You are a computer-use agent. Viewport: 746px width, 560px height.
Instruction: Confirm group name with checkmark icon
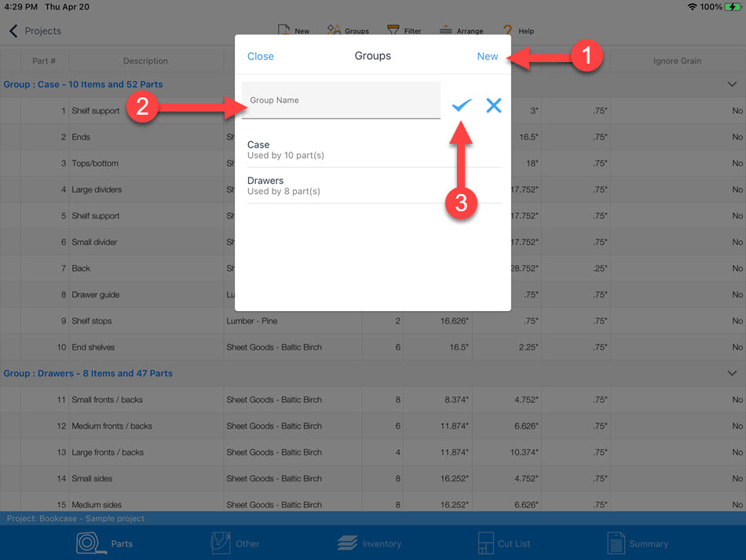(x=462, y=104)
